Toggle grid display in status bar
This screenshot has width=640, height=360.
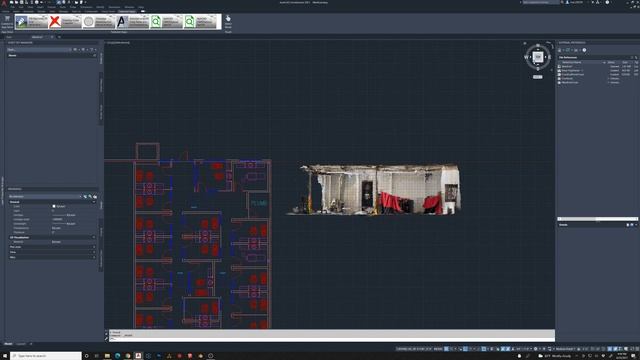446,349
